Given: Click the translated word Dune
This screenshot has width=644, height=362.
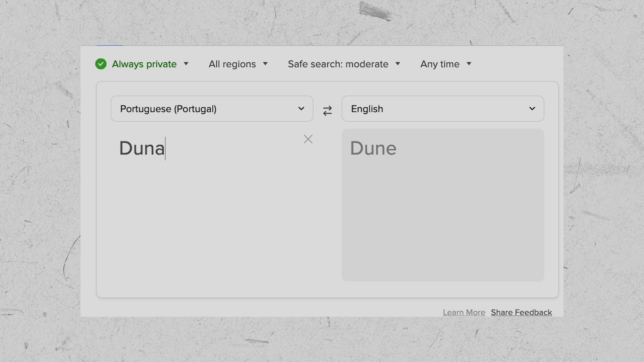Looking at the screenshot, I should 373,148.
